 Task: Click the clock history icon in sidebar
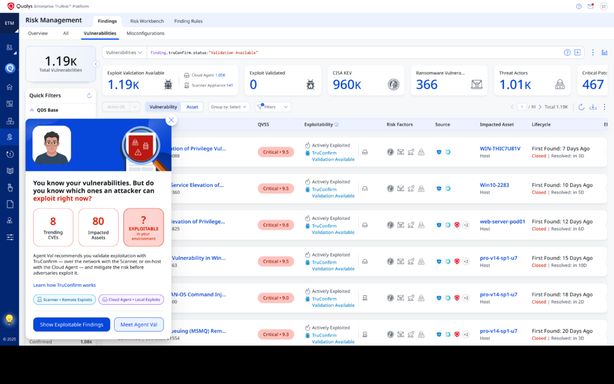click(10, 154)
